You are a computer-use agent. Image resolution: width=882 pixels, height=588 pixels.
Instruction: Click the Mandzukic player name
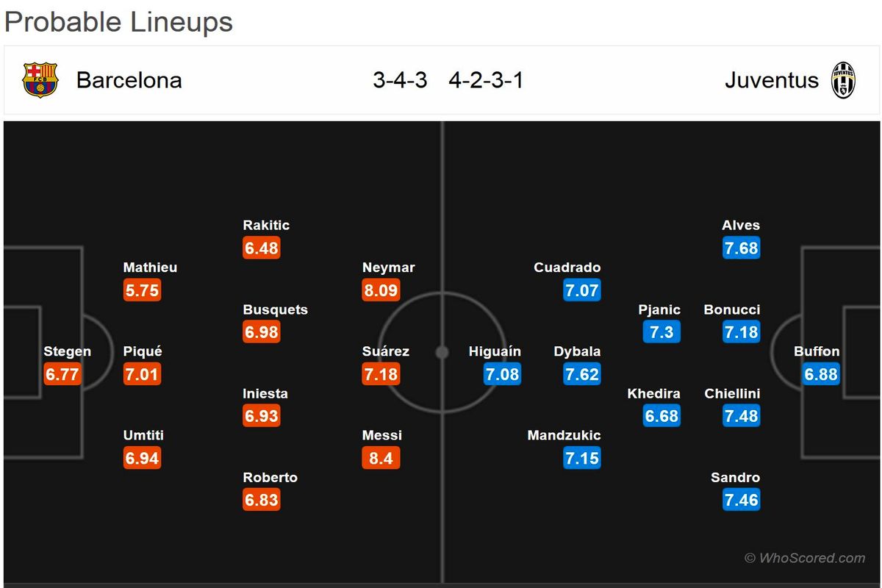pyautogui.click(x=564, y=435)
